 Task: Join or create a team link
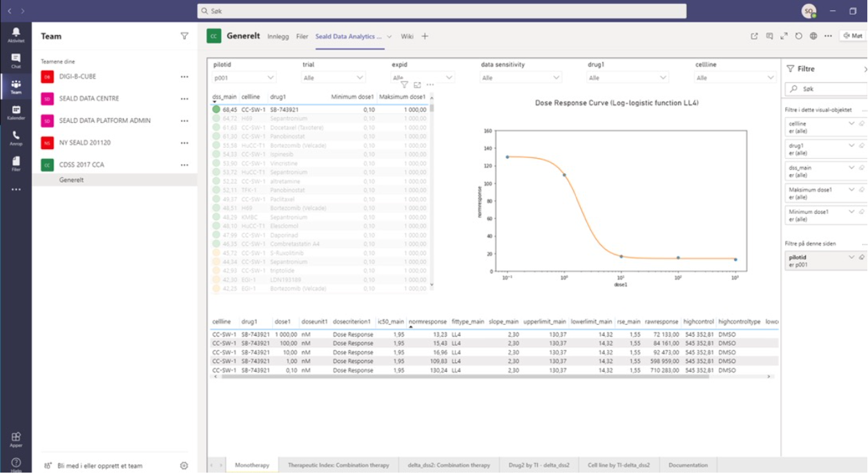[94, 466]
